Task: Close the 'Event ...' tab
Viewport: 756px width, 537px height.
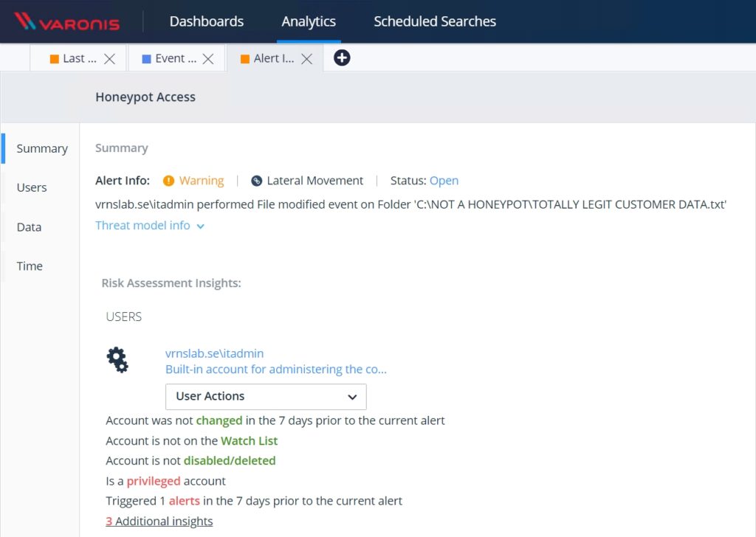Action: click(x=208, y=59)
